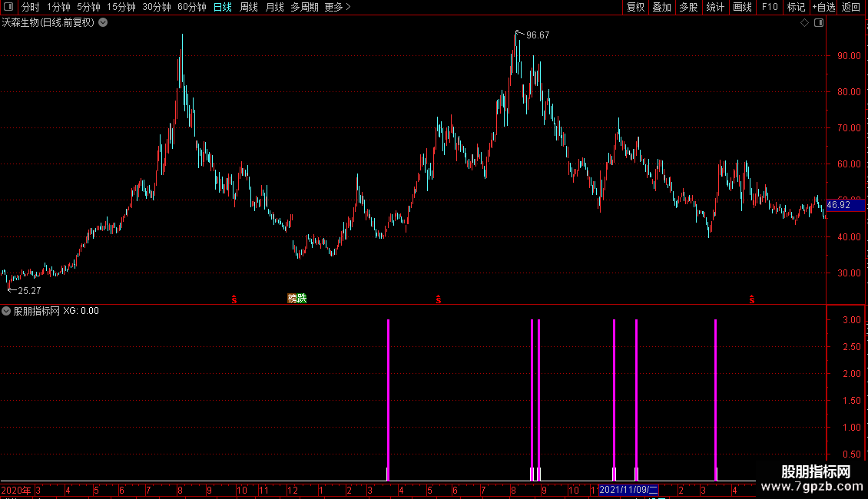Click the 沃森生物(日线.前复权) title text
The width and height of the screenshot is (868, 499).
[x=48, y=23]
